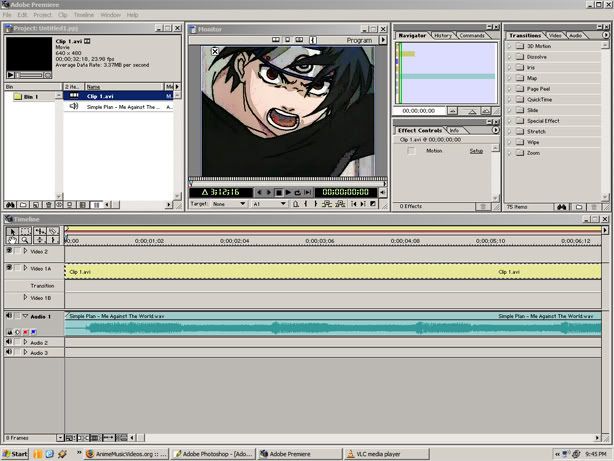The height and width of the screenshot is (461, 614).
Task: Jump to previous edit in Monitor
Action: click(x=354, y=204)
